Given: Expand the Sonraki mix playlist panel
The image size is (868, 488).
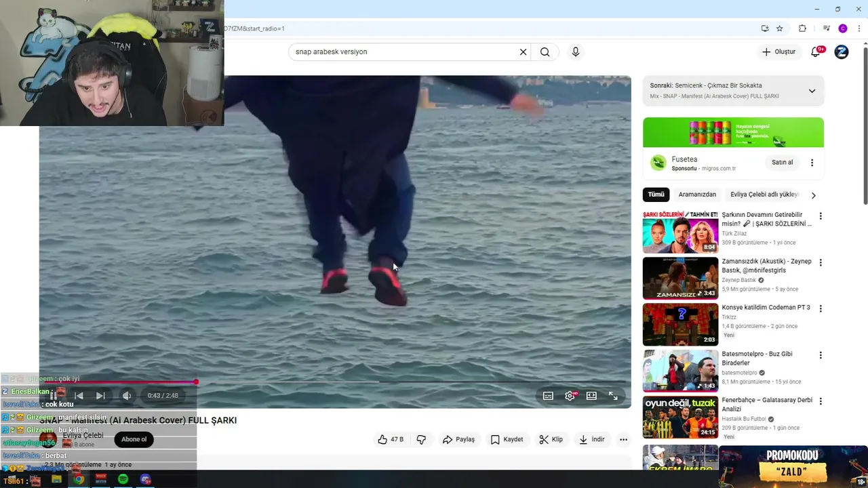Looking at the screenshot, I should click(x=812, y=91).
